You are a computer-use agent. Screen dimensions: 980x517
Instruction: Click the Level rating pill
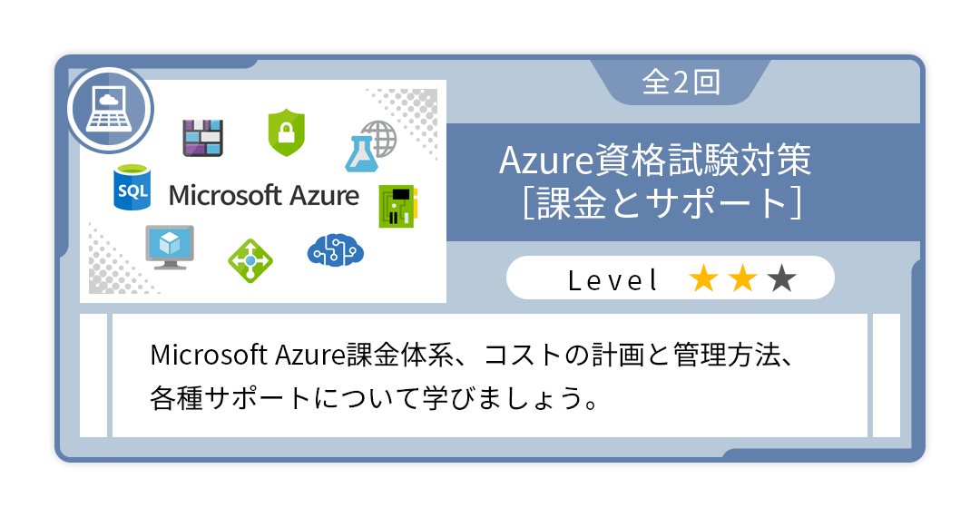tap(670, 278)
